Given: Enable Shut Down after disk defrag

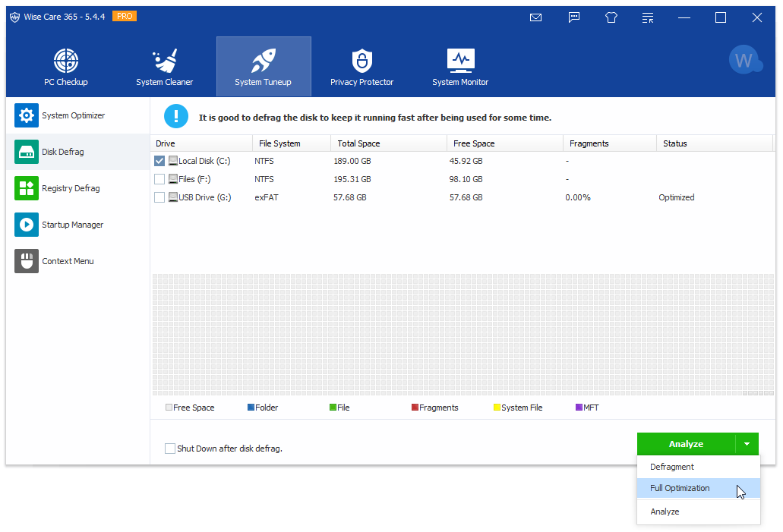Looking at the screenshot, I should pyautogui.click(x=170, y=449).
